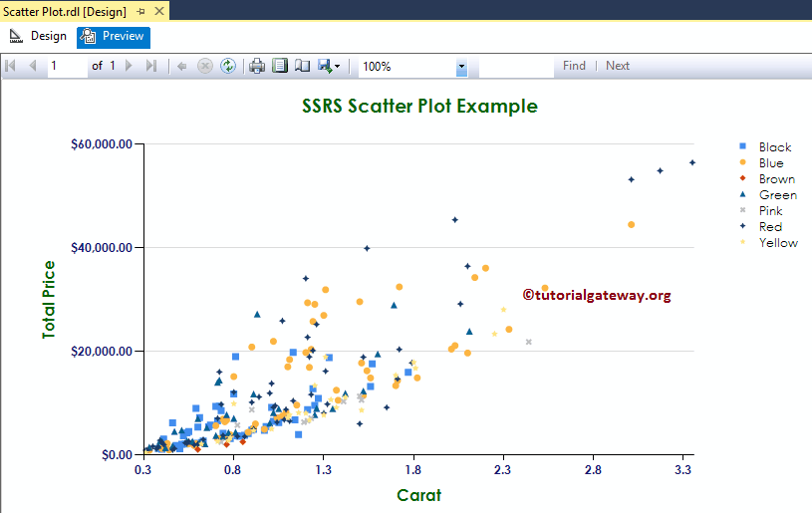Image resolution: width=812 pixels, height=513 pixels.
Task: Open the export report menu
Action: tap(329, 66)
